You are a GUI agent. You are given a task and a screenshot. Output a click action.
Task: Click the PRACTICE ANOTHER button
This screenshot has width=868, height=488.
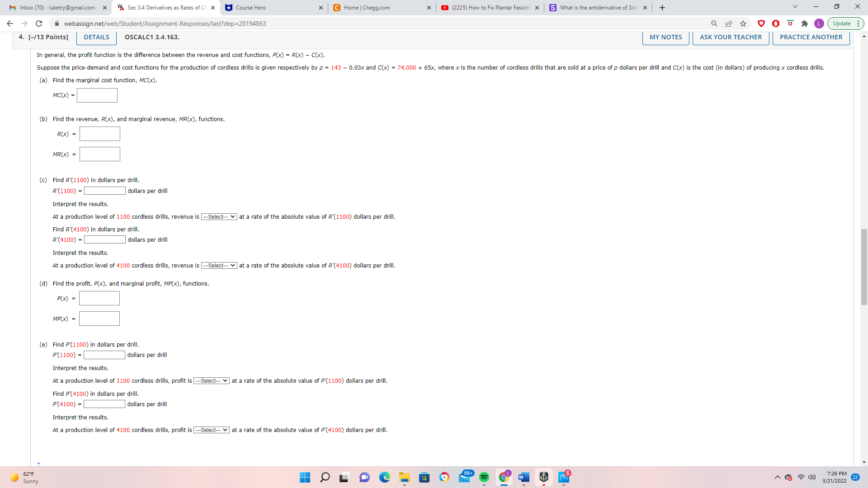pyautogui.click(x=811, y=37)
